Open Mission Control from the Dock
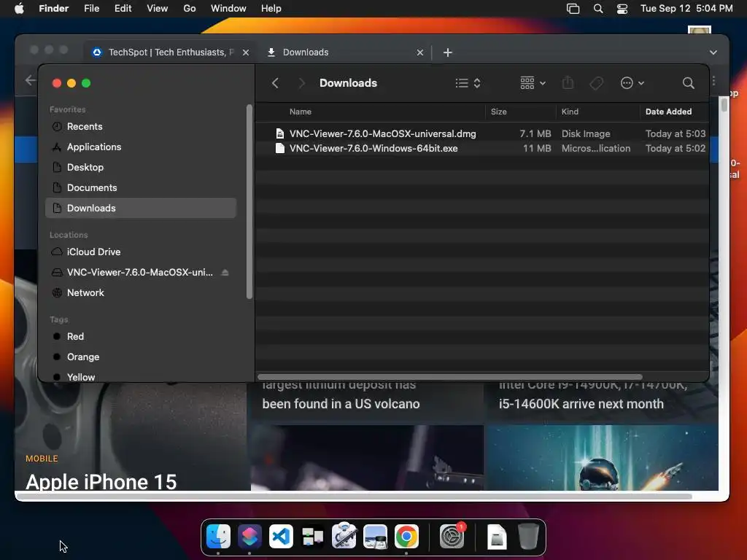747x560 pixels. click(x=312, y=536)
